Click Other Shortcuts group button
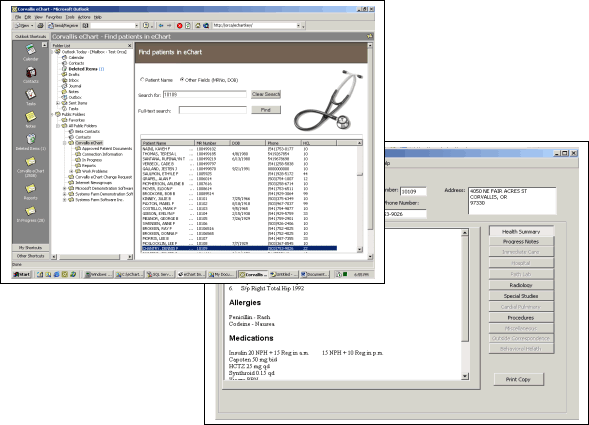This screenshot has width=589, height=425. click(x=30, y=256)
